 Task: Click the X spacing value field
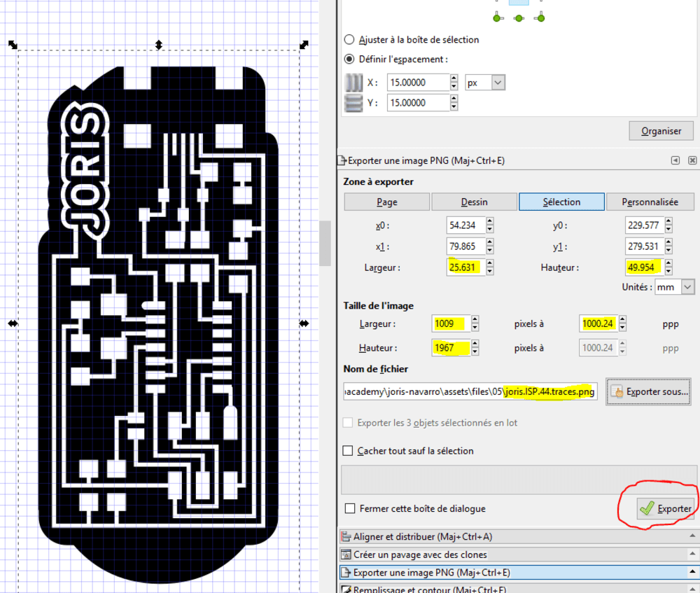418,83
